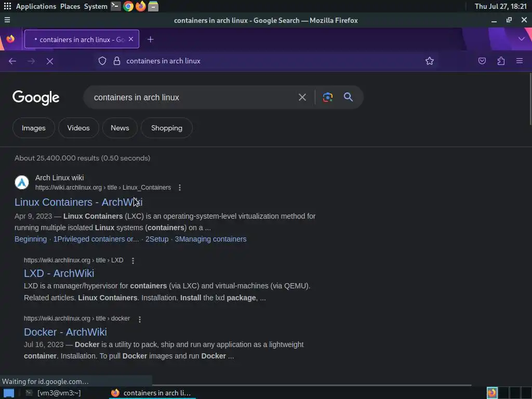Open the window menu hamburger icon
This screenshot has height=399, width=532.
click(x=7, y=20)
